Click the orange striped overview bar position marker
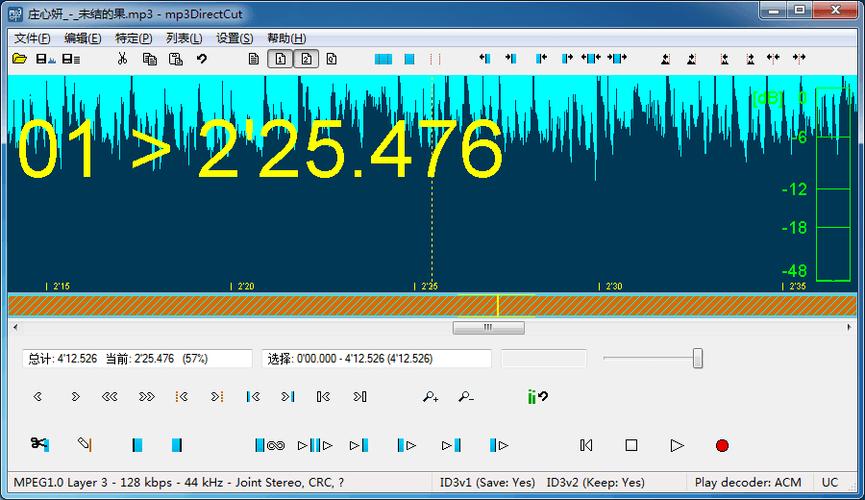 [498, 306]
